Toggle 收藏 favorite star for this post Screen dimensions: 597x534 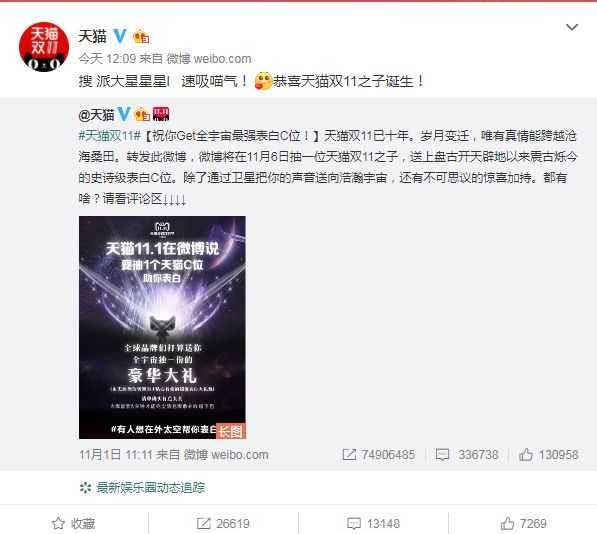pyautogui.click(x=73, y=523)
